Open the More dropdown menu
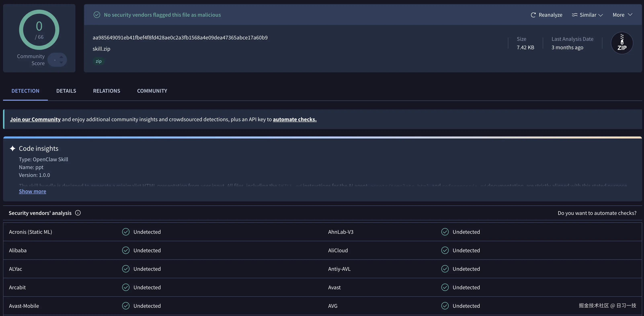Image resolution: width=644 pixels, height=316 pixels. point(622,15)
